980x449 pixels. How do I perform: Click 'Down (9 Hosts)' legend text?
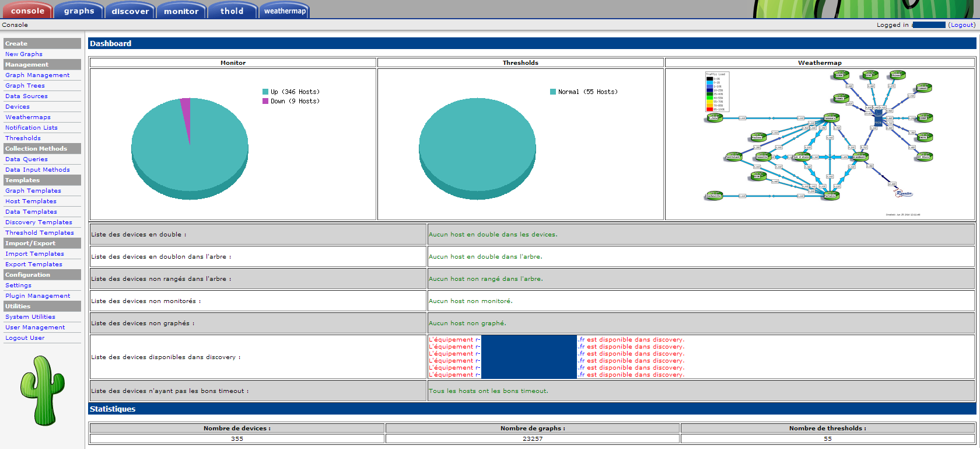tap(295, 101)
